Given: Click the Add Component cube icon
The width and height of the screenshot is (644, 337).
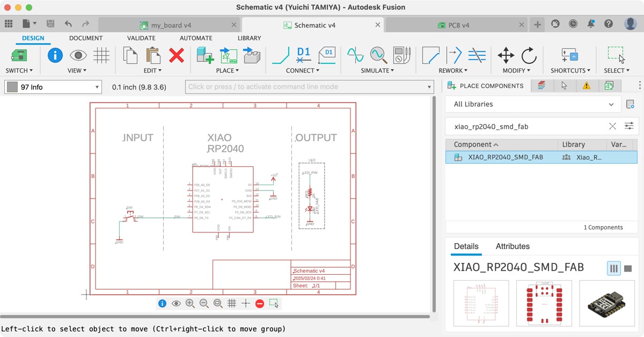Looking at the screenshot, I should pyautogui.click(x=205, y=55).
